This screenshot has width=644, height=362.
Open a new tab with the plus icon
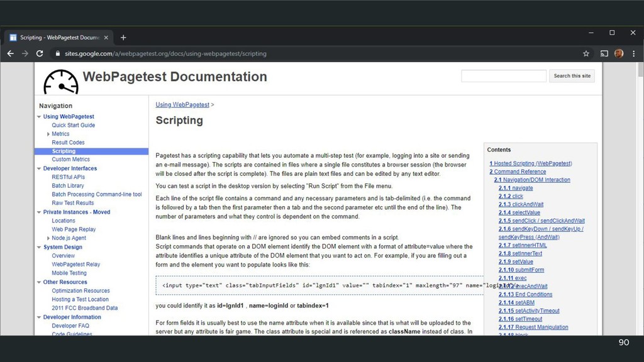point(123,37)
